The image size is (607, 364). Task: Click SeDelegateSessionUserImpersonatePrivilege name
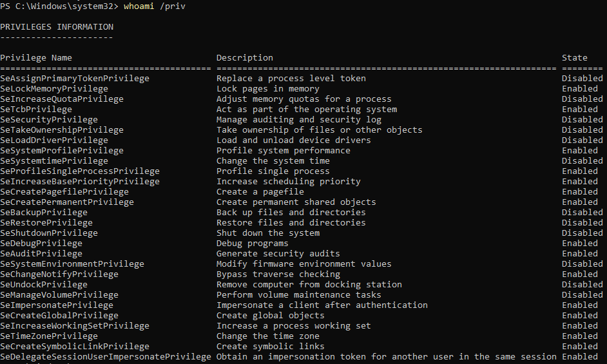pos(106,357)
